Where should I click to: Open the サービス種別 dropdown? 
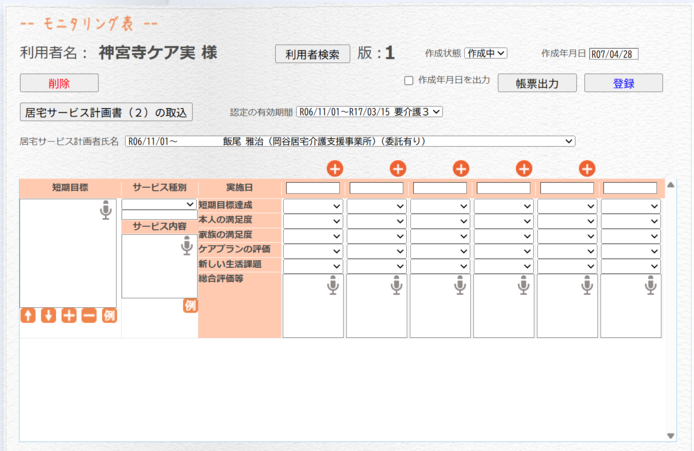[159, 204]
